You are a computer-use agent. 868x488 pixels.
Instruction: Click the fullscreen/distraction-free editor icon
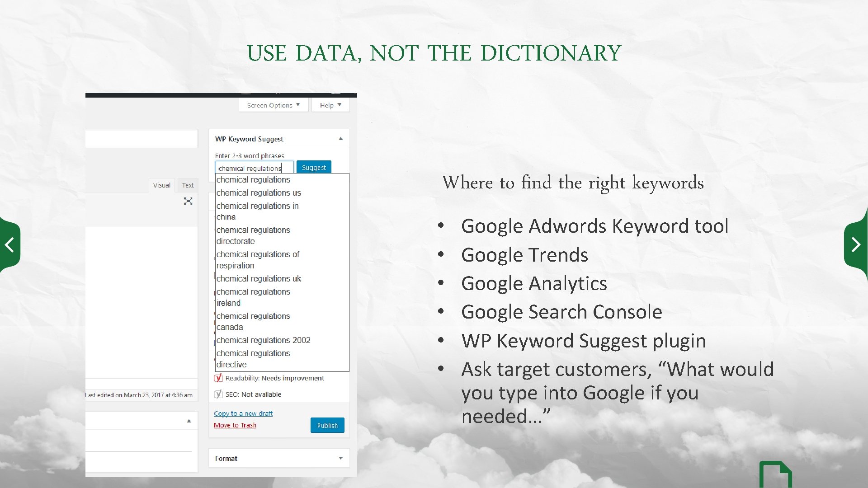[187, 201]
